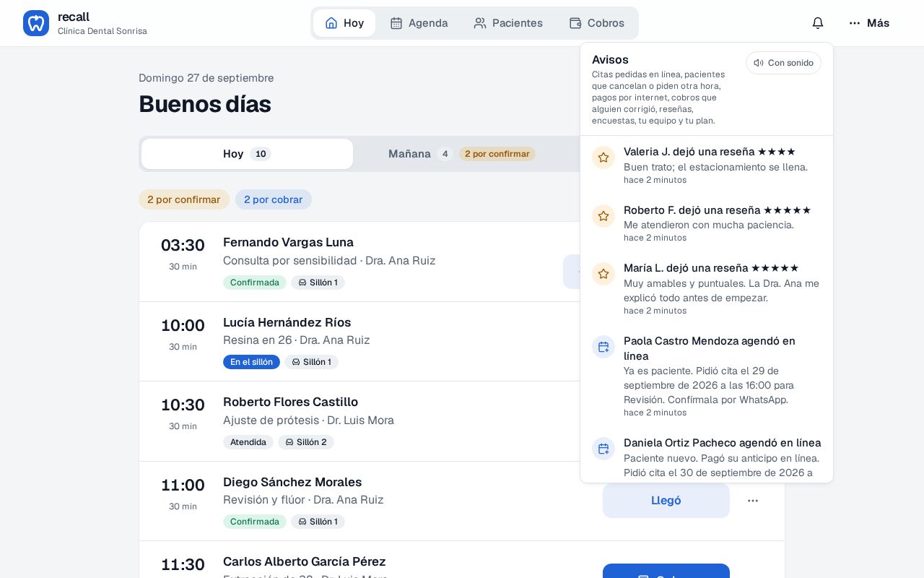924x578 pixels.
Task: Click the calendar icon on Daniela Ortiz Pacheco's notice
Action: point(603,449)
